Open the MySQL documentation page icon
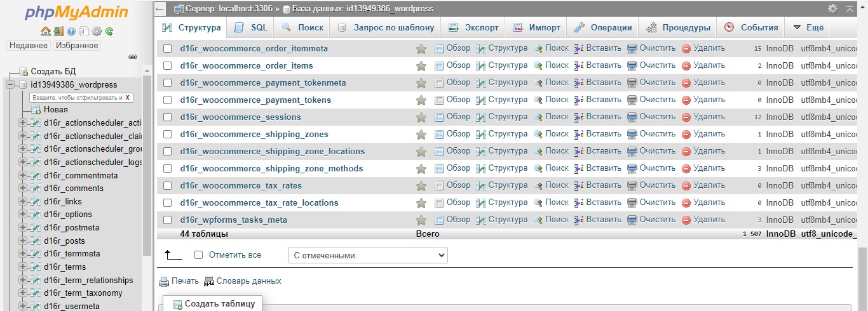 tap(84, 30)
